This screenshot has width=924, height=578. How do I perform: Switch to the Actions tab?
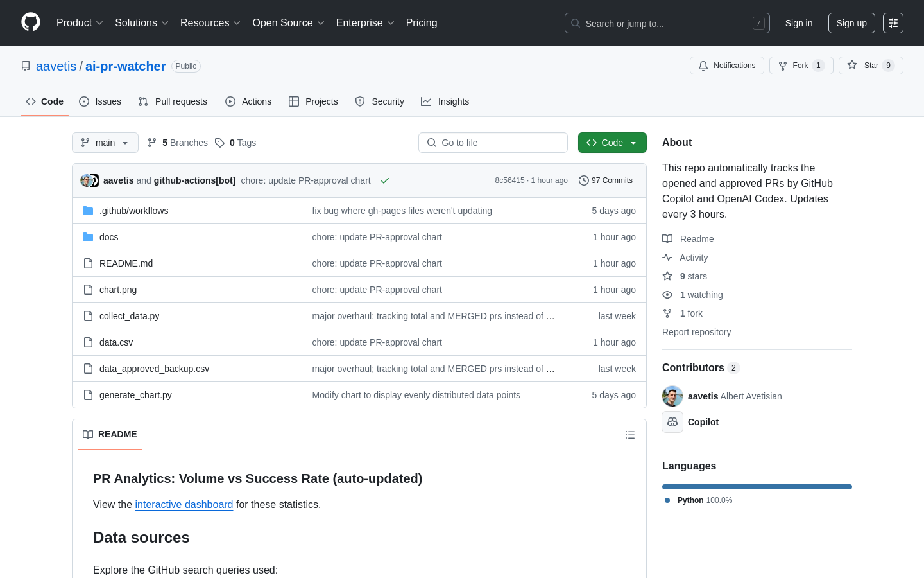[x=248, y=101]
